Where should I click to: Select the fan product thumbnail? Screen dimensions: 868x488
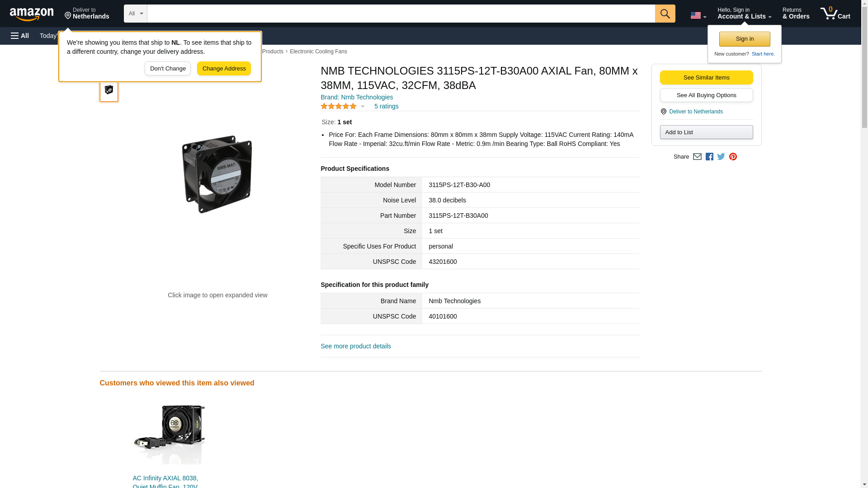coord(109,90)
